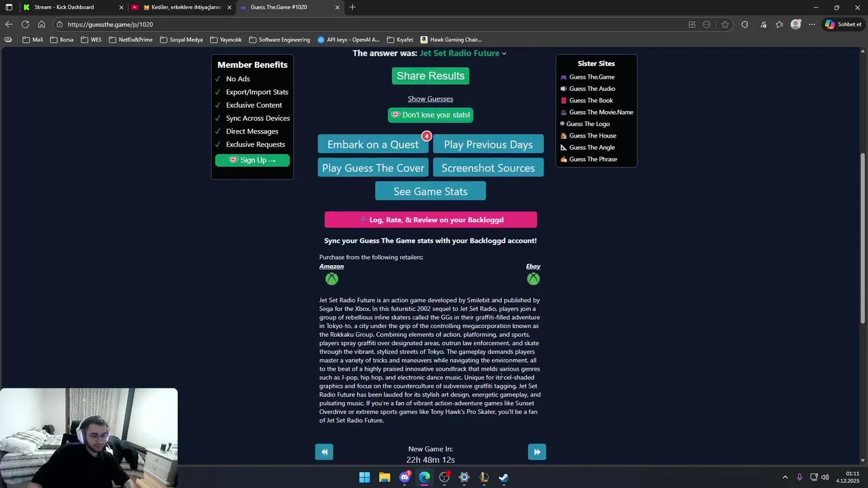Click the Xbox icon under Ebay

click(x=534, y=279)
